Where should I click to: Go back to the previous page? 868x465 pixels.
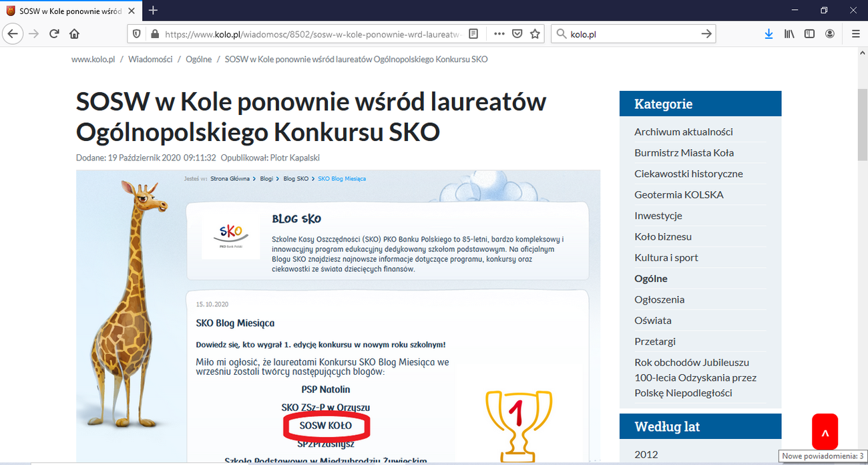(x=13, y=33)
